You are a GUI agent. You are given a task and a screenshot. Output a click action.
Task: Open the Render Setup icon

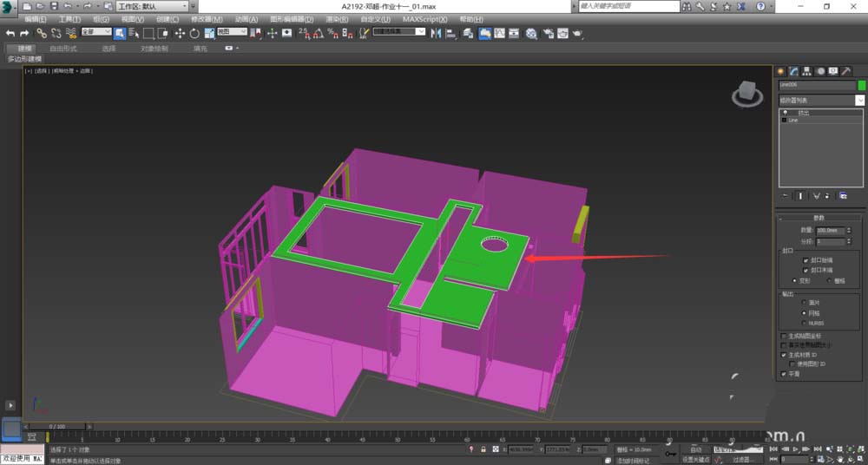tap(548, 34)
